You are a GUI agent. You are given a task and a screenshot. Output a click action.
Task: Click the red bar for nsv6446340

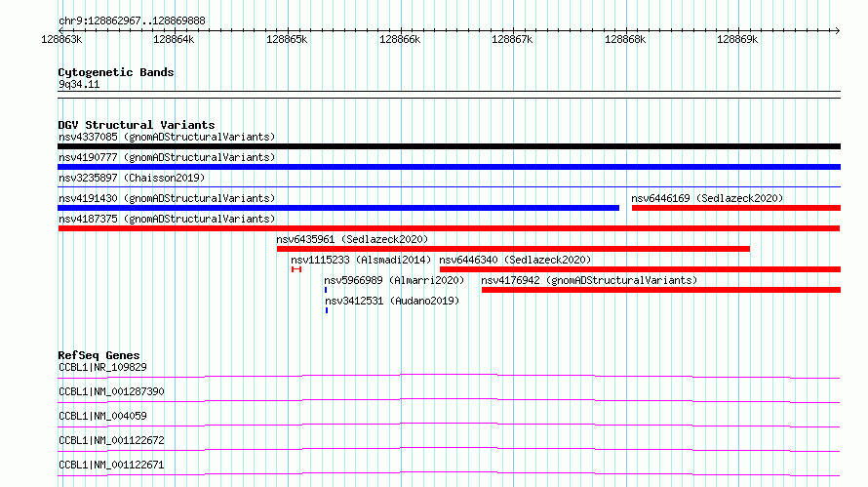[x=641, y=269]
